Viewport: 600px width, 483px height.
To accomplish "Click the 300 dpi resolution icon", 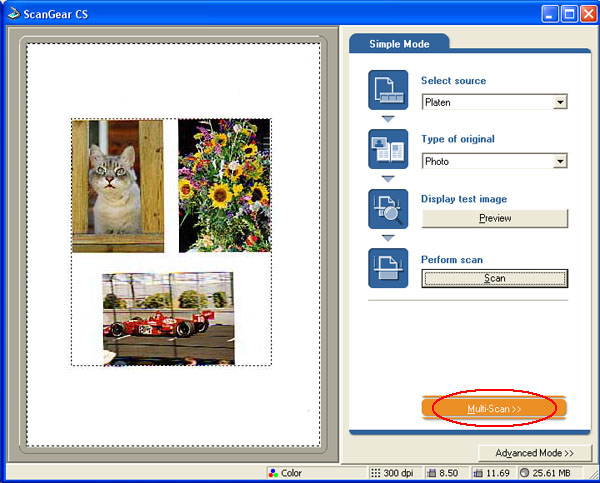I will 376,473.
